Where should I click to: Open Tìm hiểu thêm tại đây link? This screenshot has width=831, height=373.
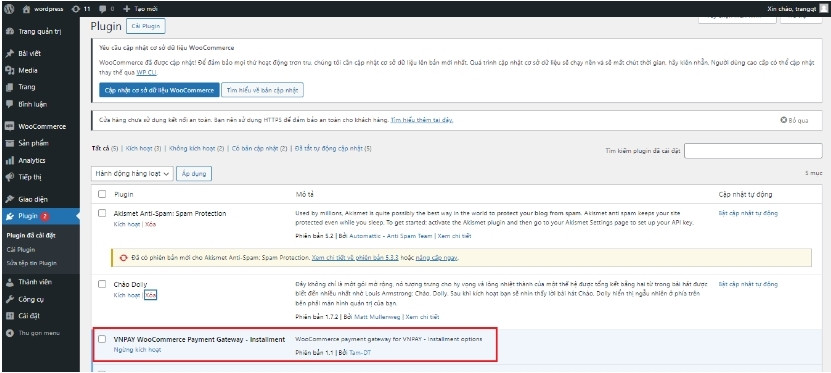(422, 120)
